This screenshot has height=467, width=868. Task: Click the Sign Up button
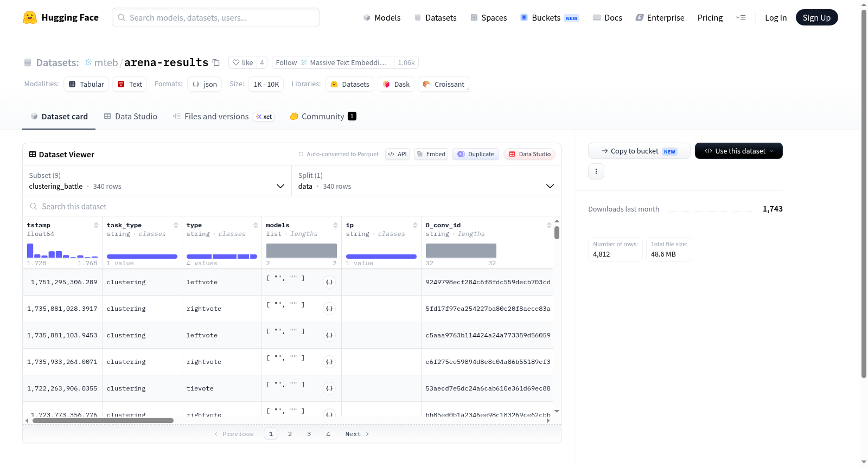pyautogui.click(x=816, y=17)
